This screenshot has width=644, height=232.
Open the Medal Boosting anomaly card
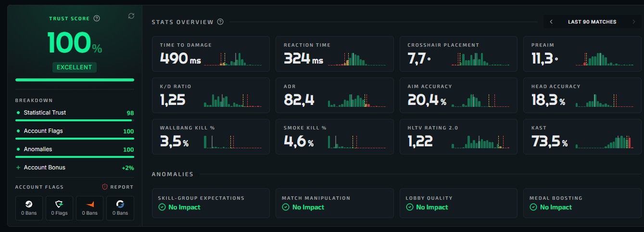click(x=582, y=203)
